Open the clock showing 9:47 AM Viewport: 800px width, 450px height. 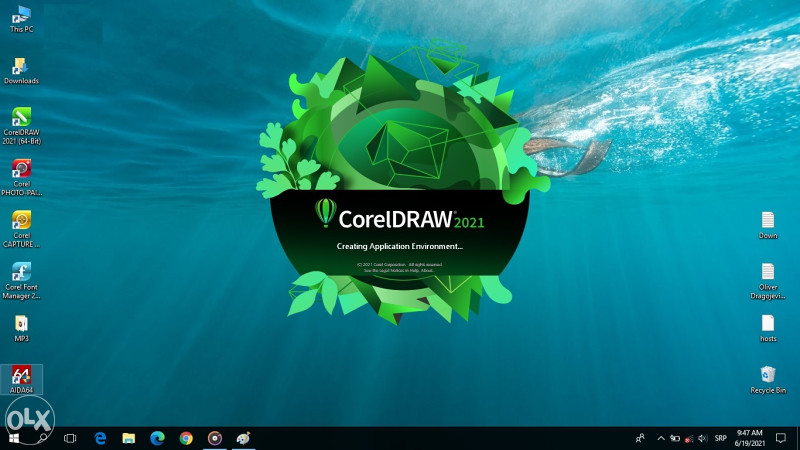click(749, 438)
